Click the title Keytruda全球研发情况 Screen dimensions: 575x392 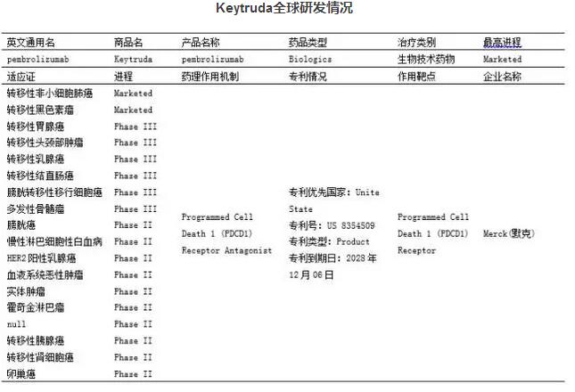pos(284,9)
